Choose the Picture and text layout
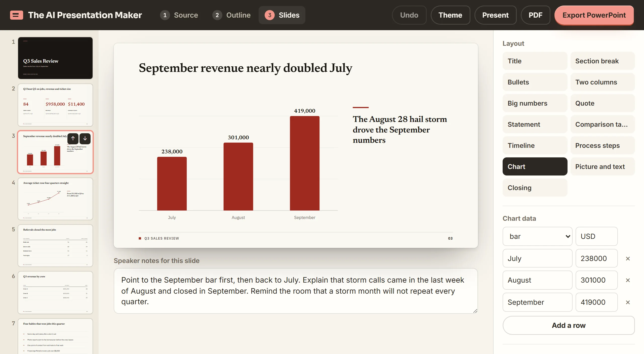 (602, 167)
